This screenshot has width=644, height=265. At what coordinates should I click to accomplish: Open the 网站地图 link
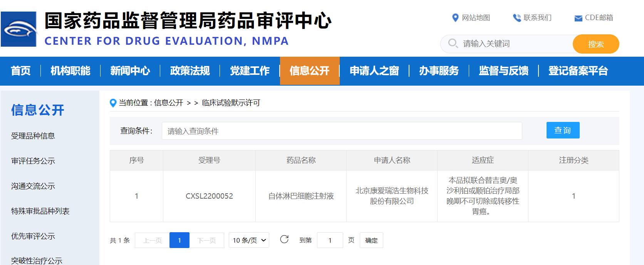click(x=476, y=18)
